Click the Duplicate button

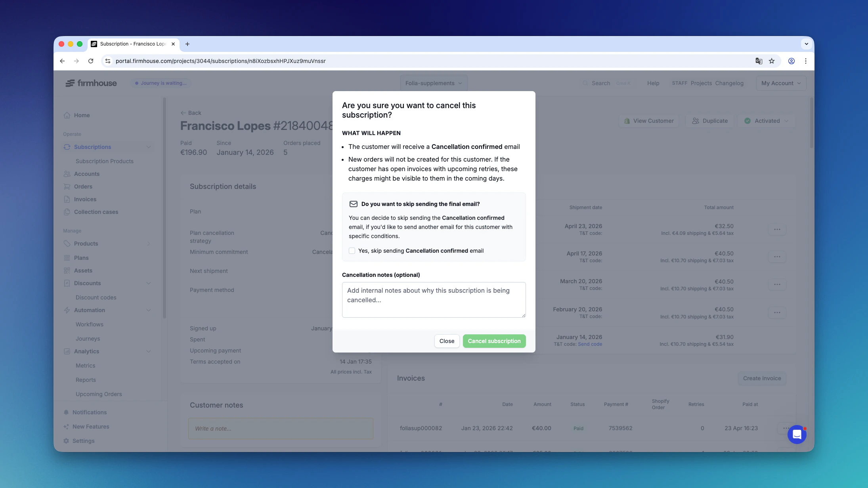point(710,121)
